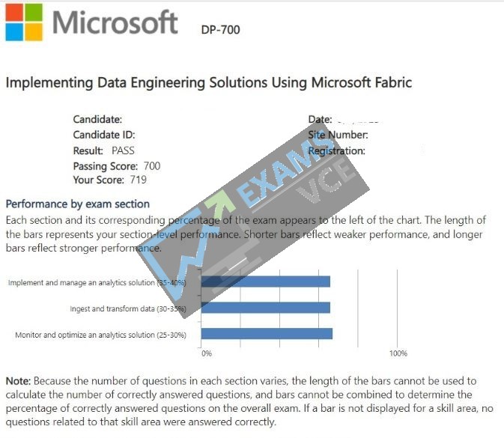Click the Microsoft wordmark text

pos(115,22)
